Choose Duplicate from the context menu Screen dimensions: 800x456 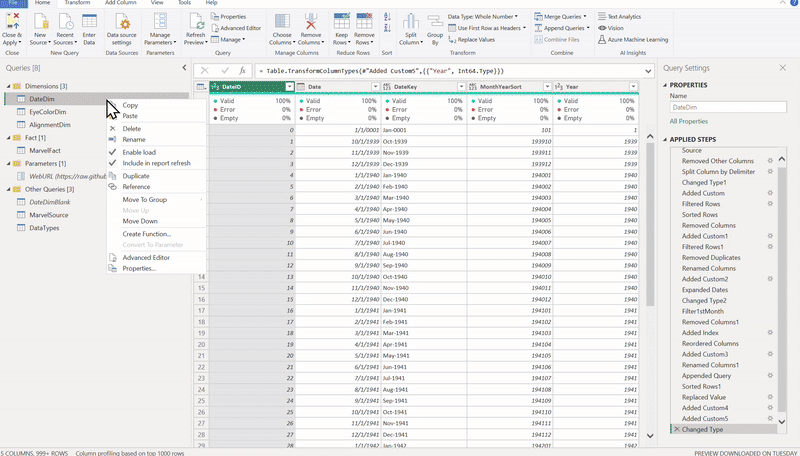(x=135, y=175)
